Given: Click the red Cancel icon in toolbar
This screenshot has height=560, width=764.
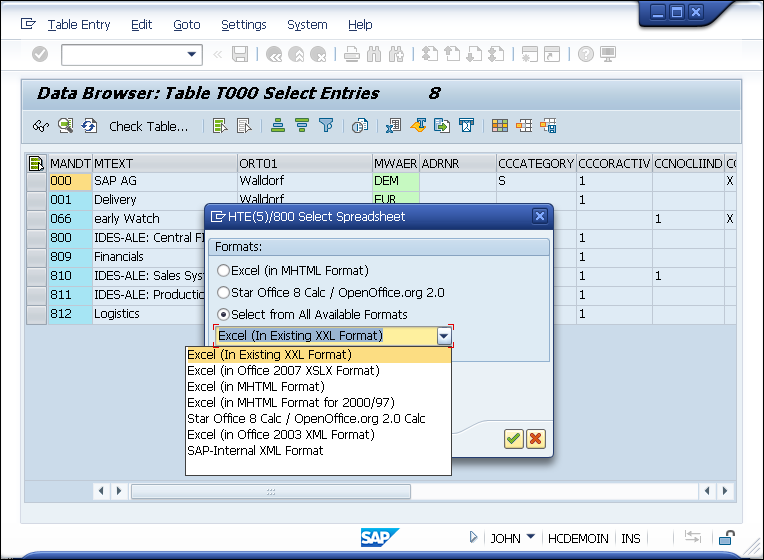Looking at the screenshot, I should click(x=318, y=54).
